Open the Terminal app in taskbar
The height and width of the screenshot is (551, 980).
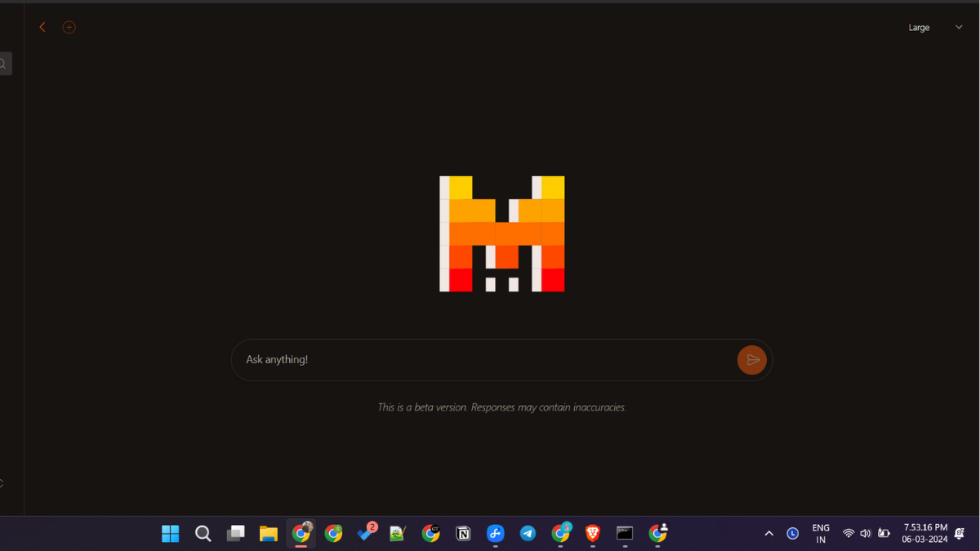pyautogui.click(x=625, y=534)
